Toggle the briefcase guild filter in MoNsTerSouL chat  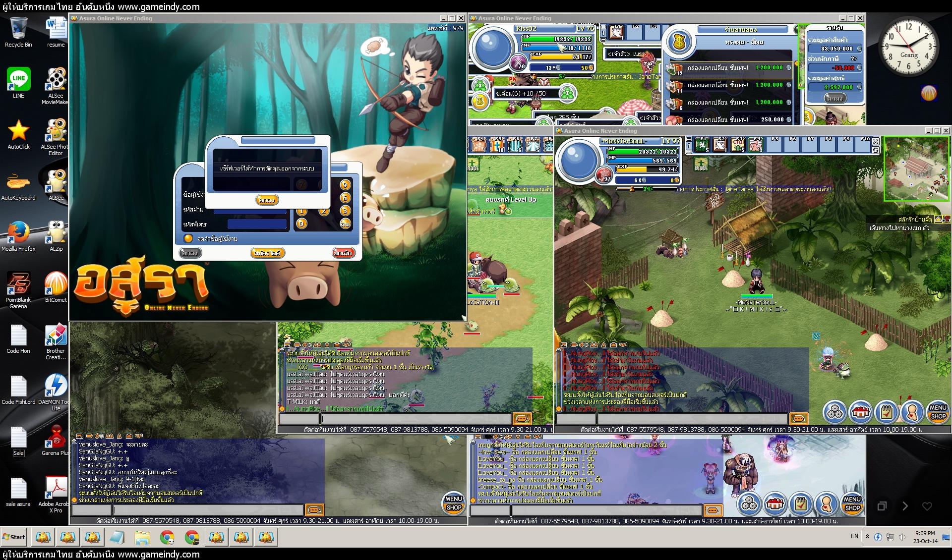pyautogui.click(x=614, y=344)
